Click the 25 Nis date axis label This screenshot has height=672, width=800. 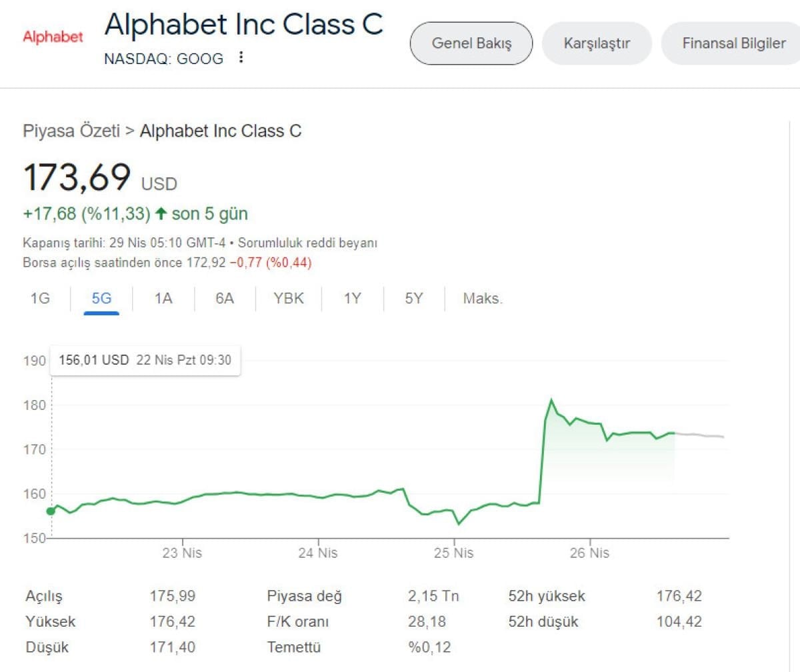tap(454, 553)
